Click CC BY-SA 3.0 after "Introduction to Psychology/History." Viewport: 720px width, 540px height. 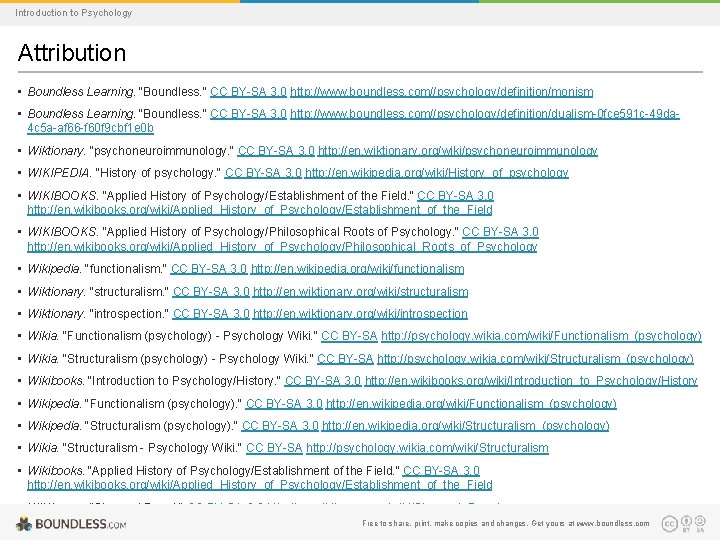tap(323, 381)
